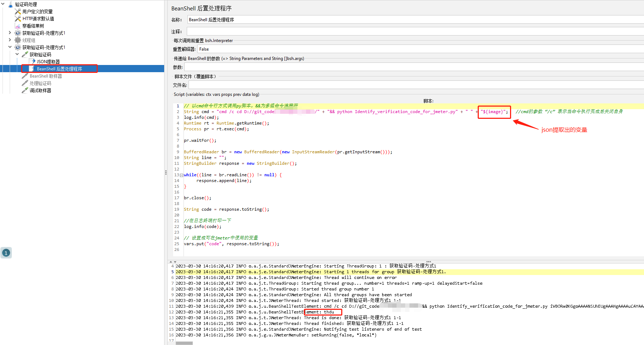This screenshot has height=345, width=644.
Task: Open the JSON提取器 element
Action: (x=48, y=62)
